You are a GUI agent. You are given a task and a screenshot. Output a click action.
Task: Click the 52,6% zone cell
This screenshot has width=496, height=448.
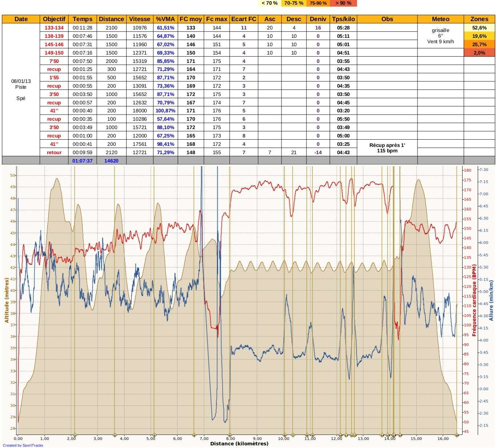[x=479, y=28]
